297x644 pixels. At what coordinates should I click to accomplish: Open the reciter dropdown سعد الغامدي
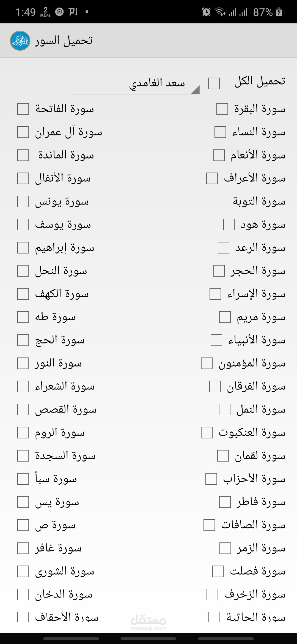tap(157, 83)
